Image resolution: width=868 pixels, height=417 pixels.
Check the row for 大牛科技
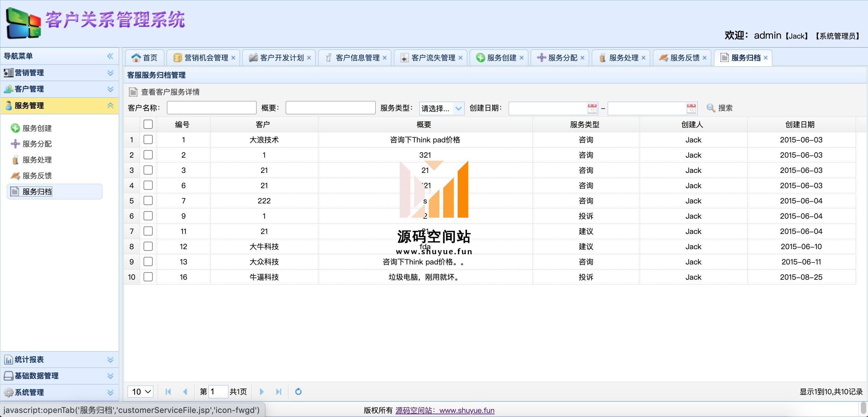click(148, 246)
